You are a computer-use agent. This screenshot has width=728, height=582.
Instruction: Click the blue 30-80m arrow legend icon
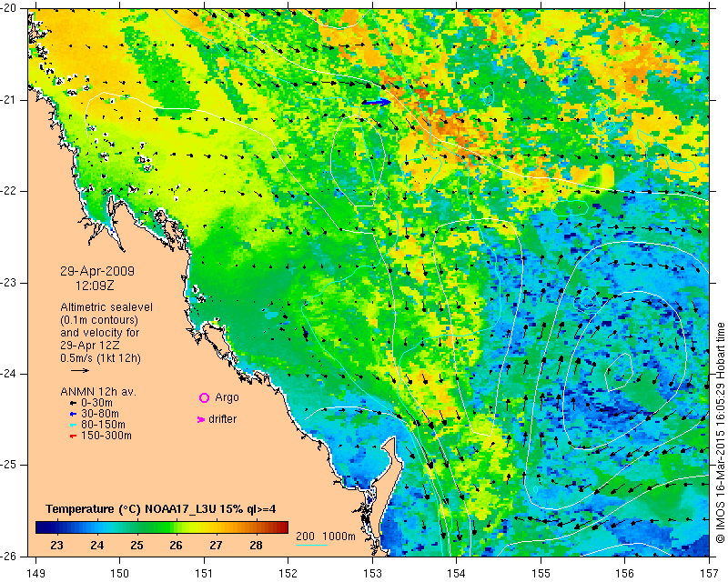(x=73, y=414)
